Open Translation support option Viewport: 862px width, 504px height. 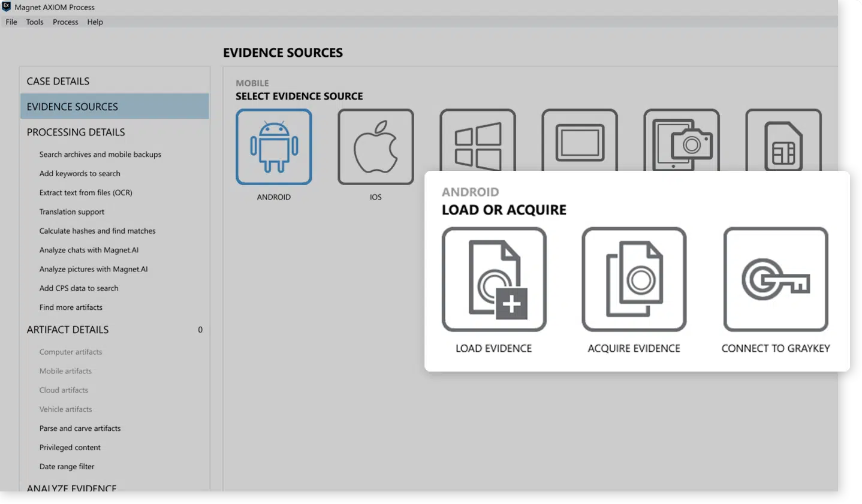pos(72,212)
